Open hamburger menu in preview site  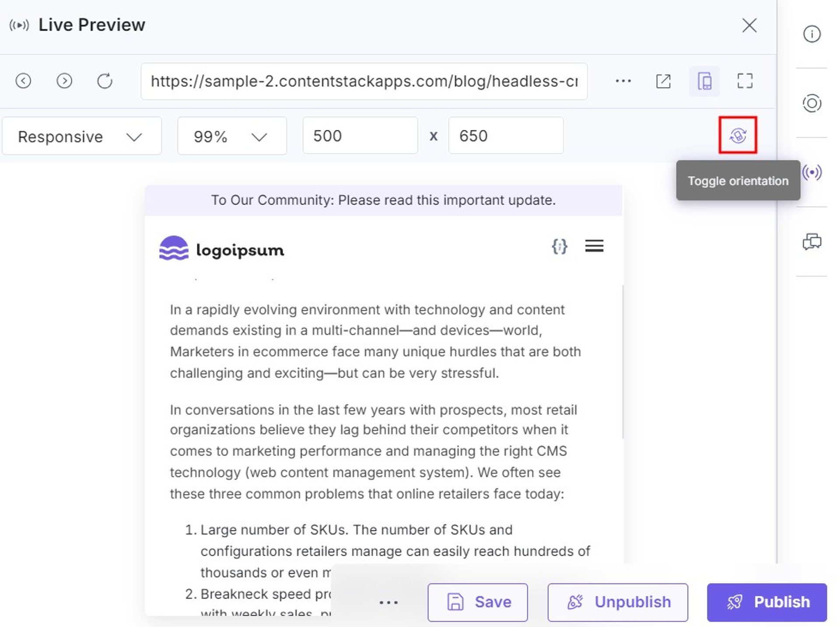click(594, 246)
